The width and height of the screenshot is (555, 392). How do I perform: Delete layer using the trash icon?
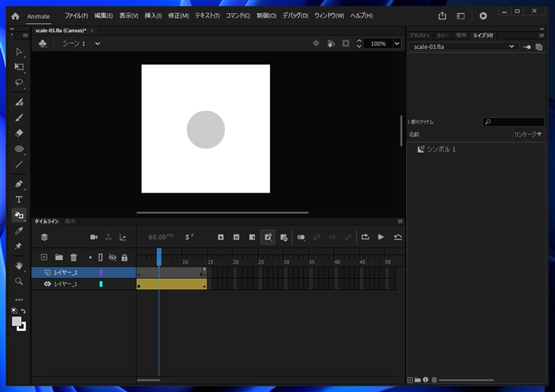point(74,257)
